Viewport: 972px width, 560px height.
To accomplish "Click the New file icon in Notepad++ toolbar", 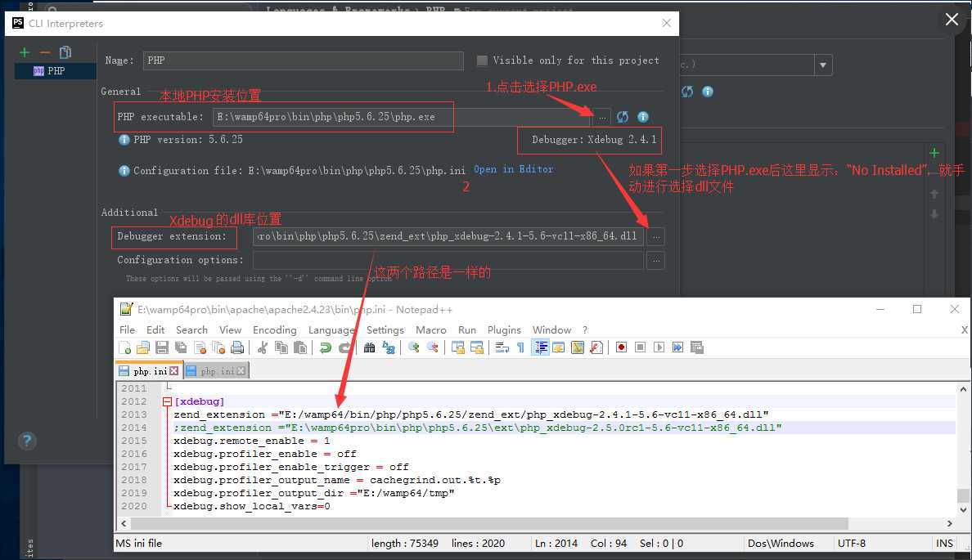I will 124,347.
